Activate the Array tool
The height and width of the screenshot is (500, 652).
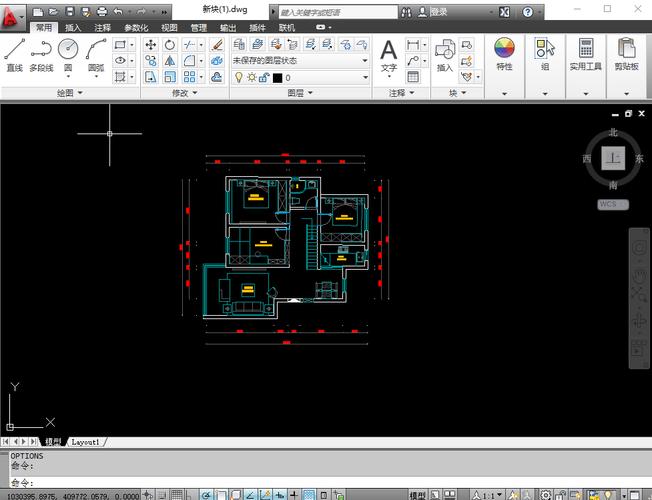189,77
